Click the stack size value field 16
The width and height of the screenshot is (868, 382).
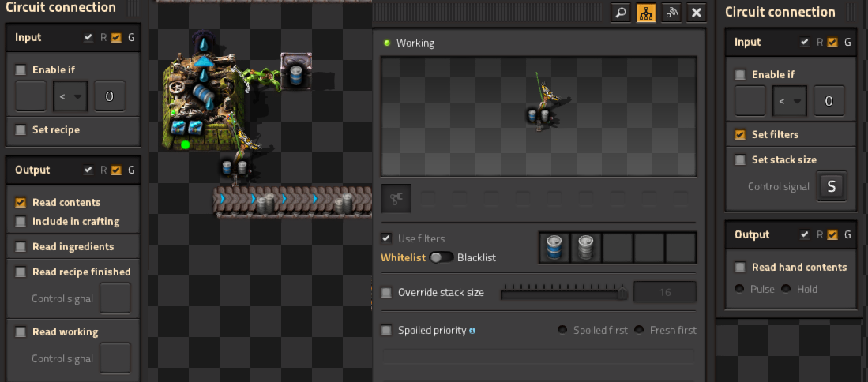pos(665,292)
